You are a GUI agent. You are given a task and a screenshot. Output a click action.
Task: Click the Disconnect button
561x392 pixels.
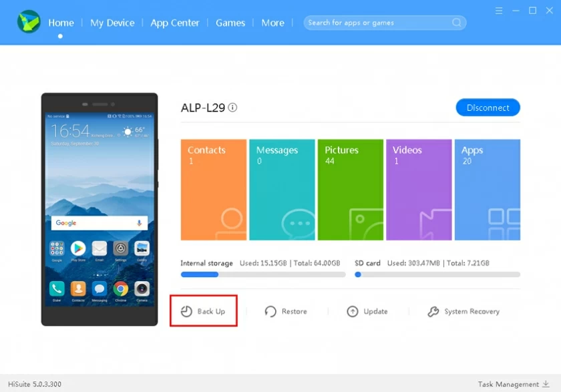tap(488, 108)
